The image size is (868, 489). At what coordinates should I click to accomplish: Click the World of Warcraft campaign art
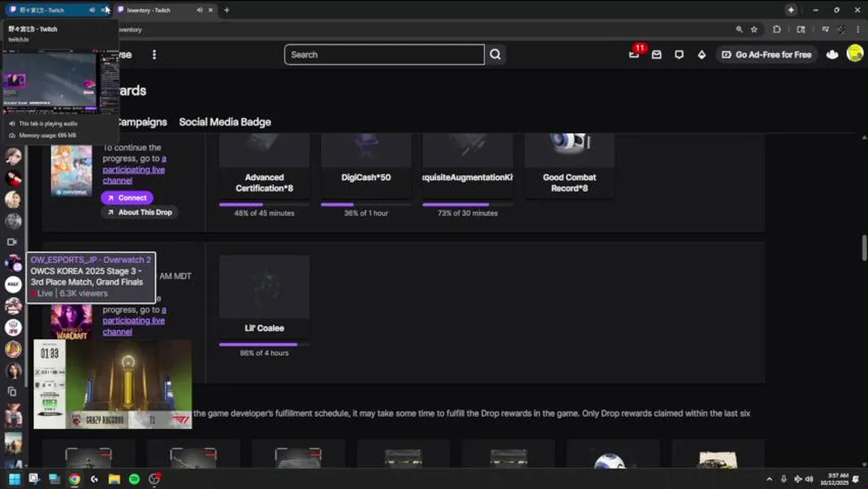(71, 322)
